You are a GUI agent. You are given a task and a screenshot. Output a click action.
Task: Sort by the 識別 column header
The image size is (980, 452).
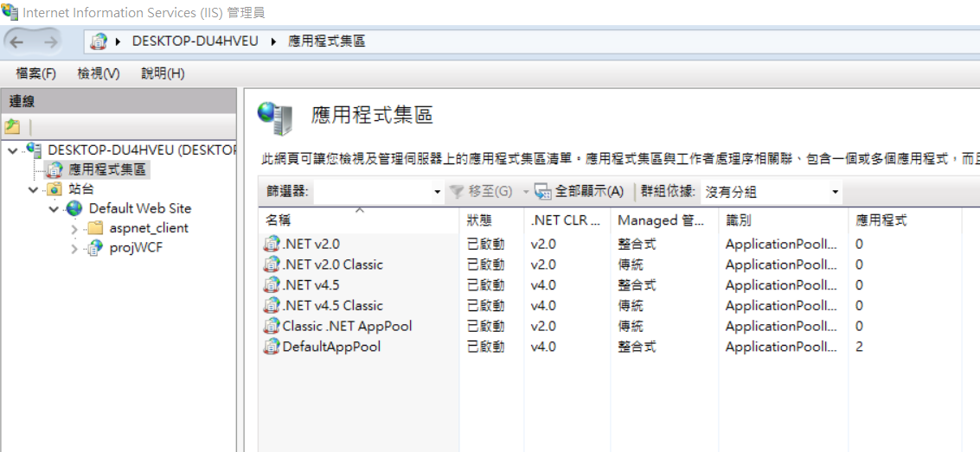coord(784,220)
